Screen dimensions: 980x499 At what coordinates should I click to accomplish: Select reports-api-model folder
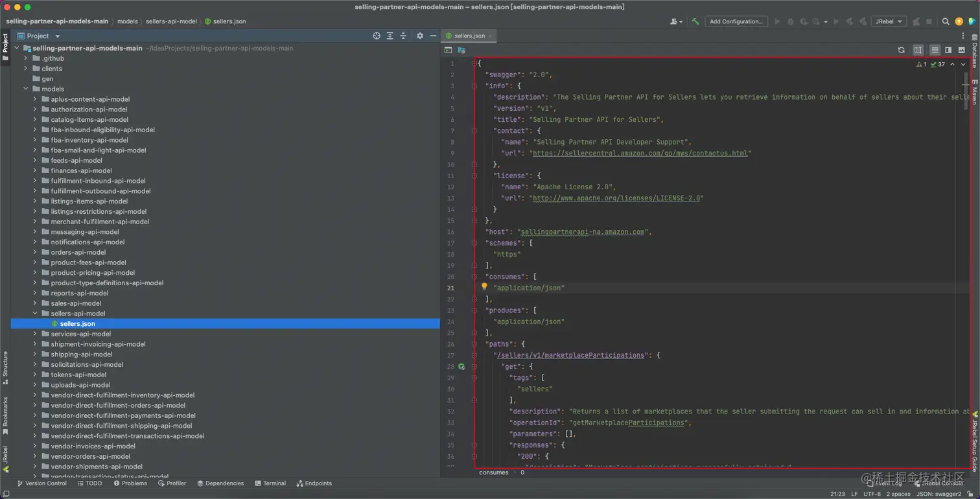coord(80,293)
